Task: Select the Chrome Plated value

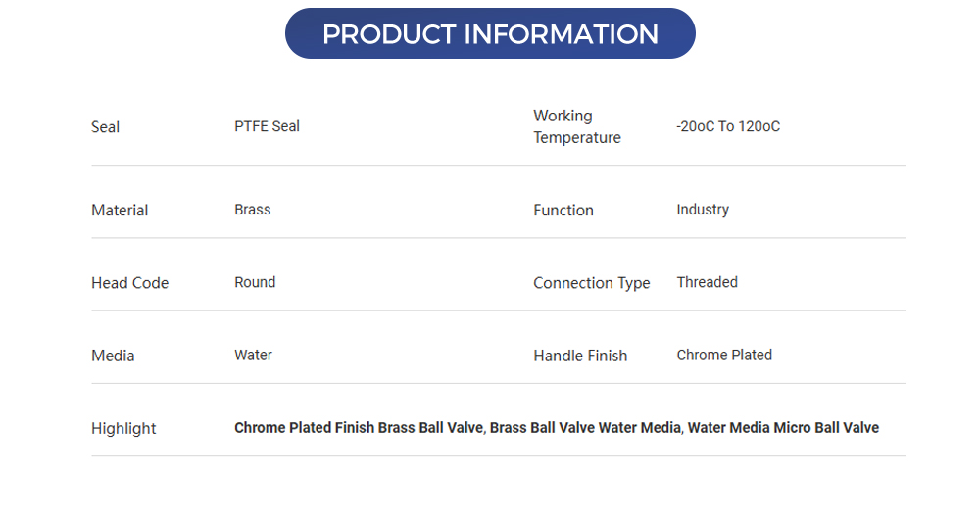Action: pos(724,355)
